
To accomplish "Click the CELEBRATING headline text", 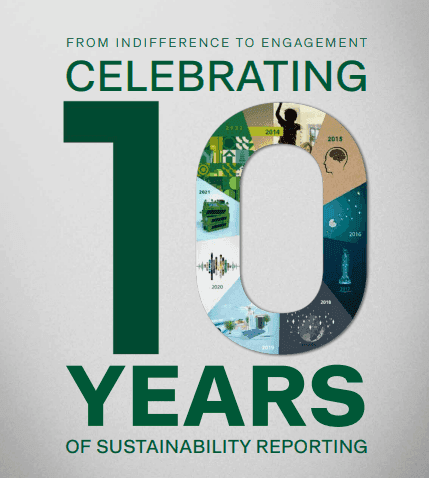I will (x=217, y=76).
